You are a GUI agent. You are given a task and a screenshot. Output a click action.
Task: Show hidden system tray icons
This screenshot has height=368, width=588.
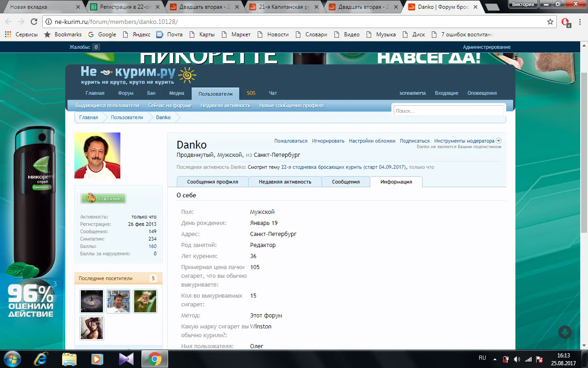(495, 359)
